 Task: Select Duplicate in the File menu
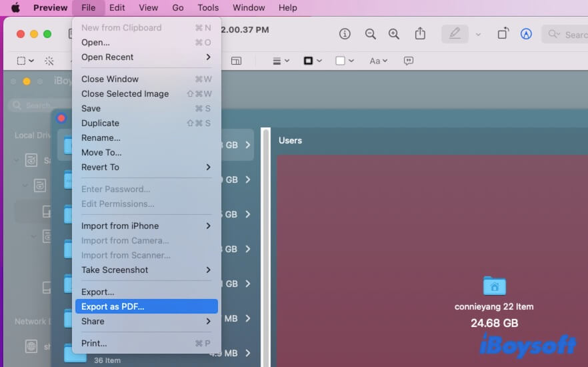[x=146, y=123]
